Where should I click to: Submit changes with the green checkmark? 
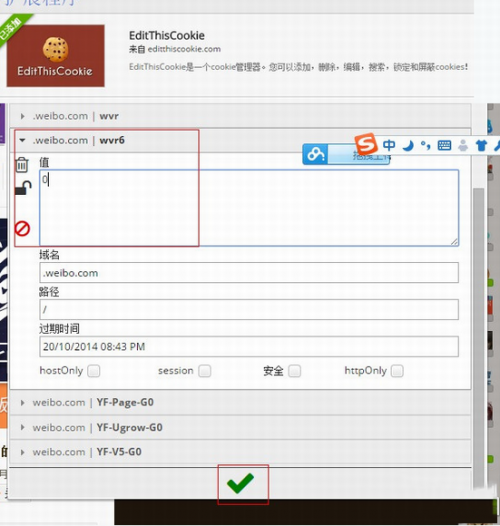[240, 483]
